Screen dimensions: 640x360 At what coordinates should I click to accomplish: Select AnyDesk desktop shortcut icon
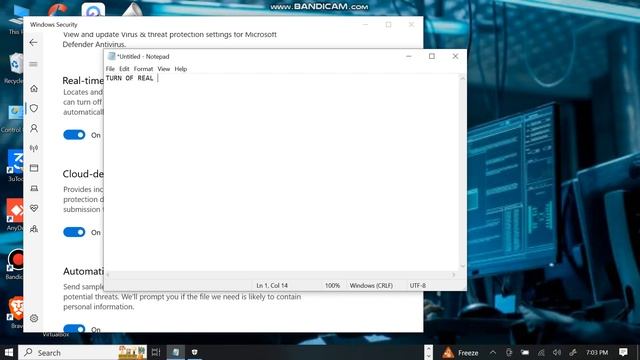click(15, 215)
